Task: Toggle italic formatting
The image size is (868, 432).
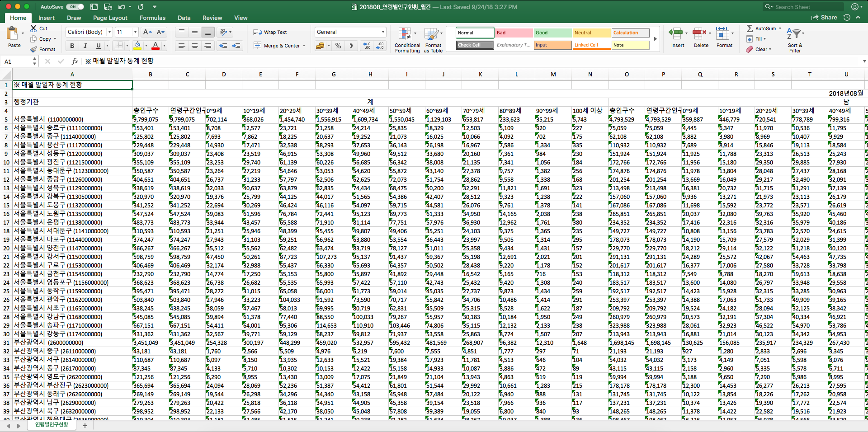Action: click(85, 46)
